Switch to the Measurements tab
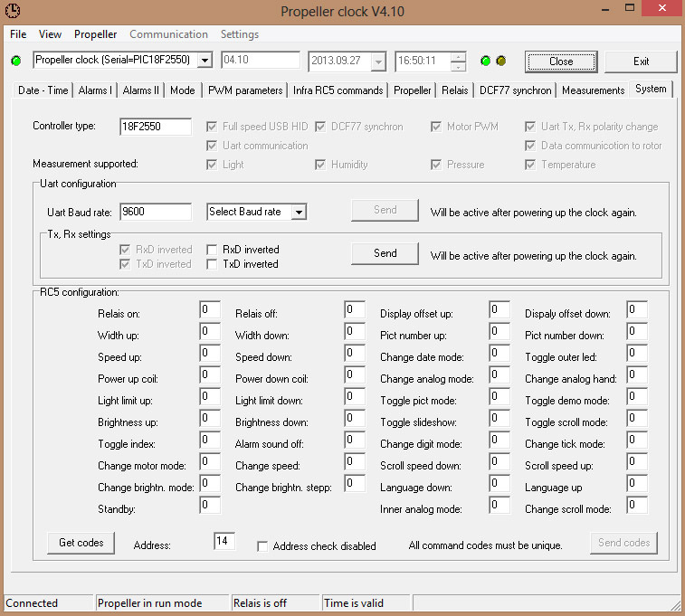685x616 pixels. pos(594,90)
